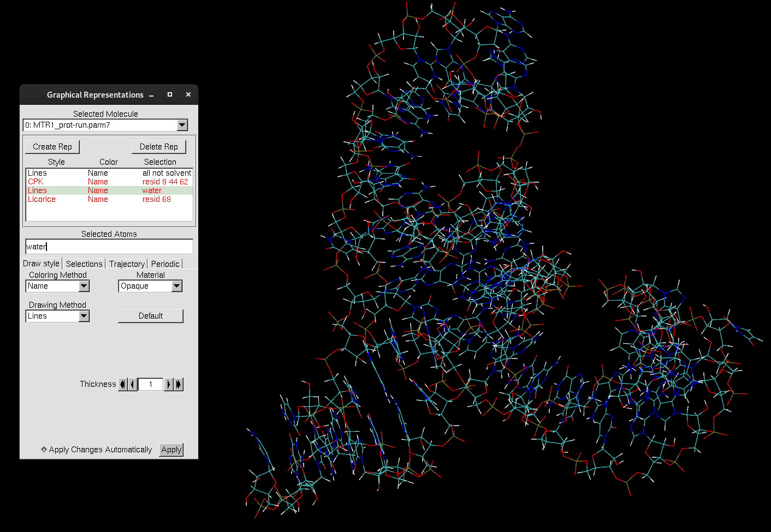Open the Selected Molecule dropdown

tap(182, 125)
